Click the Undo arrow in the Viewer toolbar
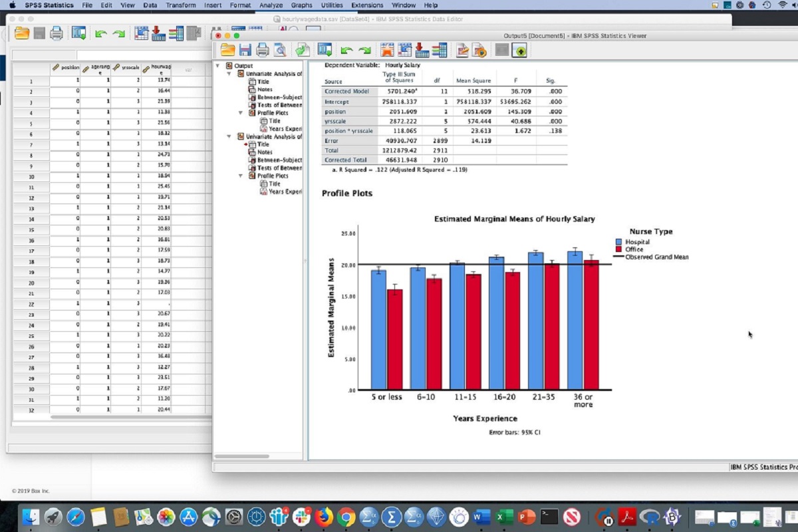798x532 pixels. (346, 49)
